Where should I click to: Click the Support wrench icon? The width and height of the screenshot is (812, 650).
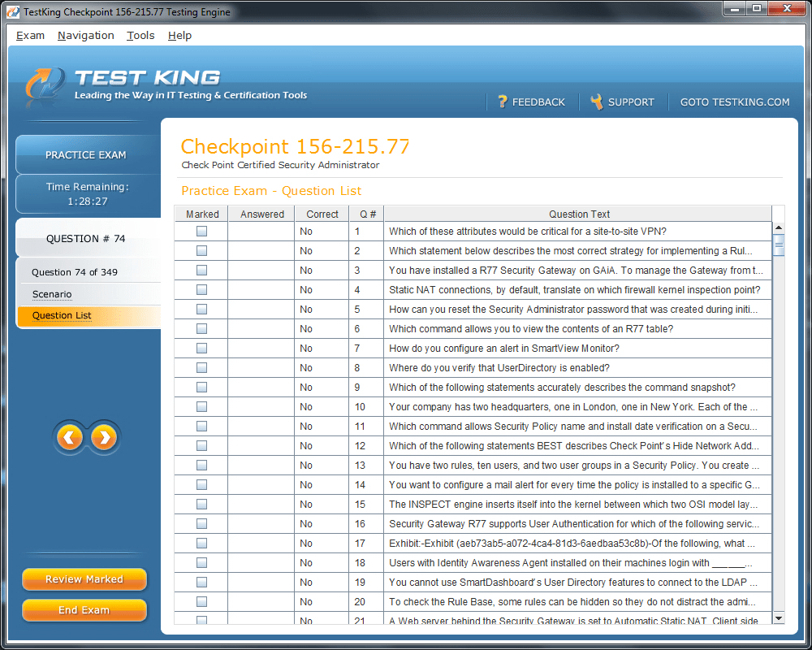(597, 102)
